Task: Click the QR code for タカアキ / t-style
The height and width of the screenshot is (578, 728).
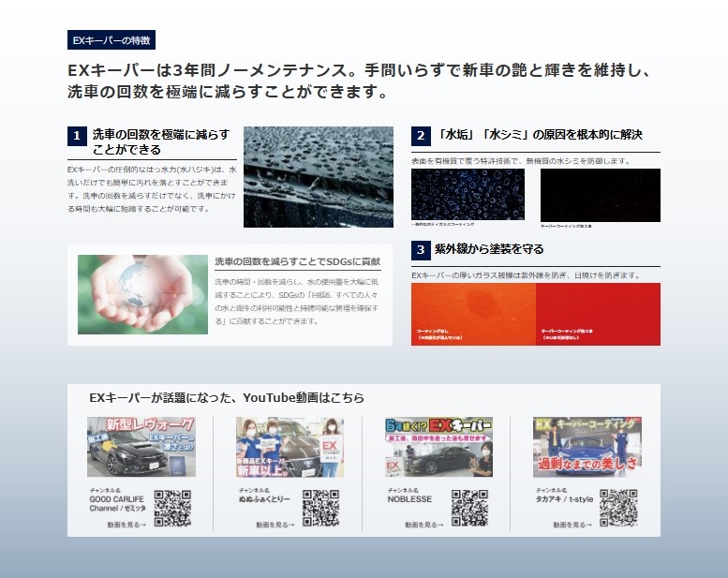Action: coord(618,508)
